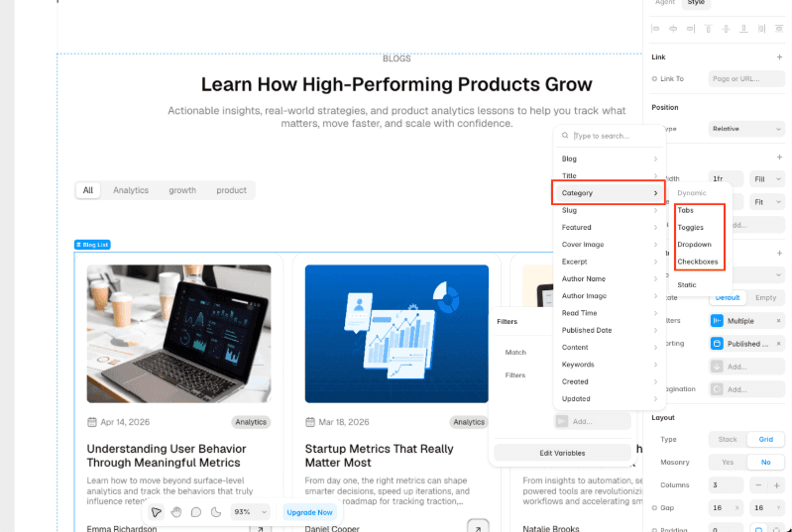This screenshot has width=792, height=532.
Task: Click the blue analytics illustration thumbnail
Action: (x=396, y=334)
